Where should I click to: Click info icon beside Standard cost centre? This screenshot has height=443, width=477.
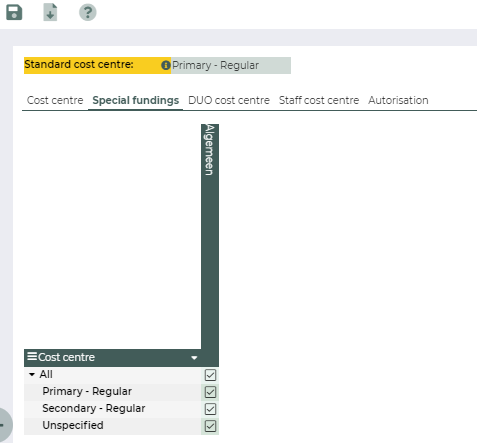click(x=166, y=65)
